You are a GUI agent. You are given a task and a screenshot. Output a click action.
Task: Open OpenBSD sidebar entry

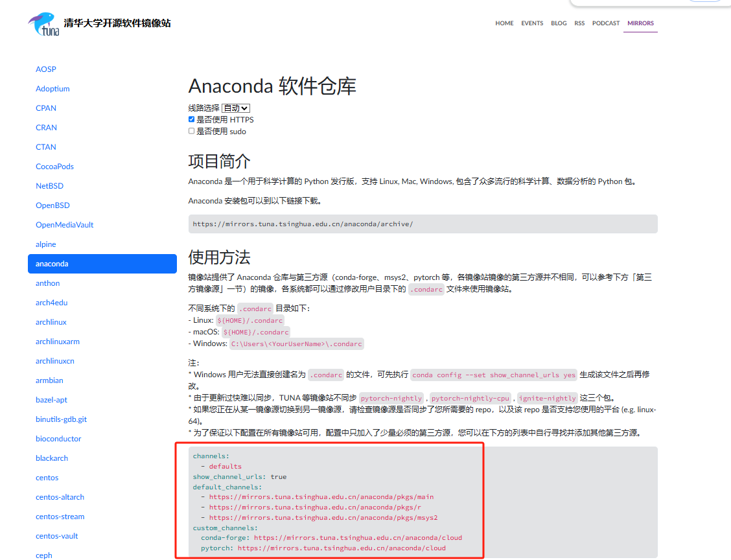[52, 205]
